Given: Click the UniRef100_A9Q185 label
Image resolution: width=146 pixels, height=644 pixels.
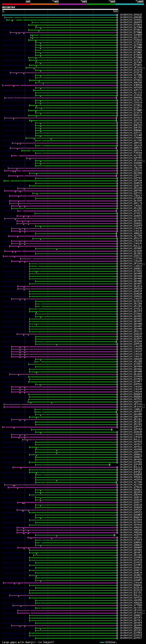Looking at the screenshot, I should [x=131, y=359].
